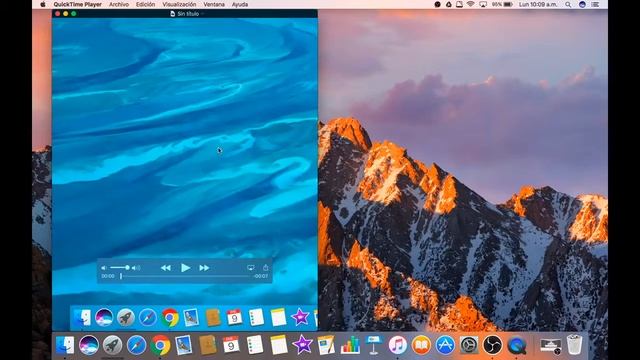640x360 pixels.
Task: Launch Google Chrome from the Dock
Action: click(160, 345)
